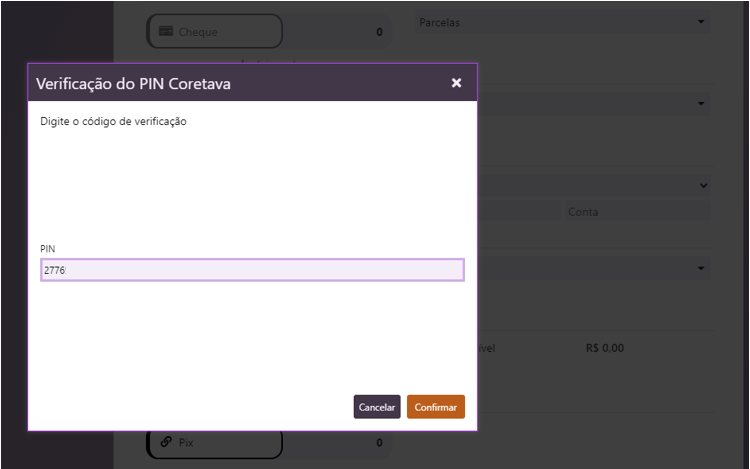Click the dialog title 'Verificação do PIN Coretava'
This screenshot has height=469, width=750.
(x=133, y=84)
